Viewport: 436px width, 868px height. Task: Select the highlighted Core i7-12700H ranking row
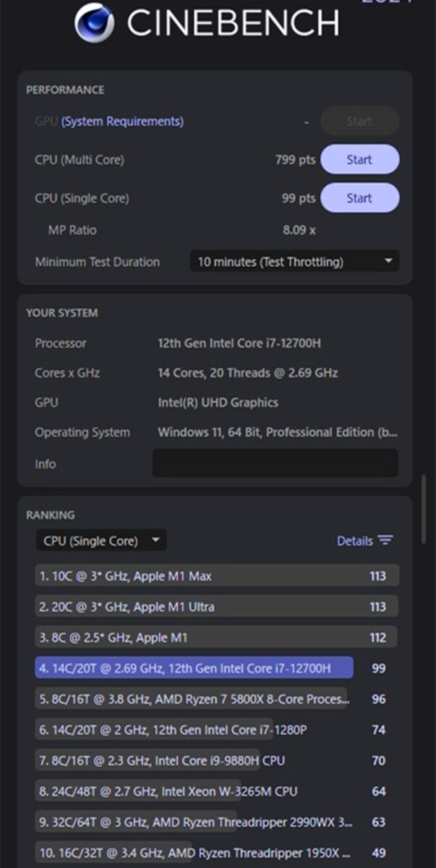(x=194, y=668)
